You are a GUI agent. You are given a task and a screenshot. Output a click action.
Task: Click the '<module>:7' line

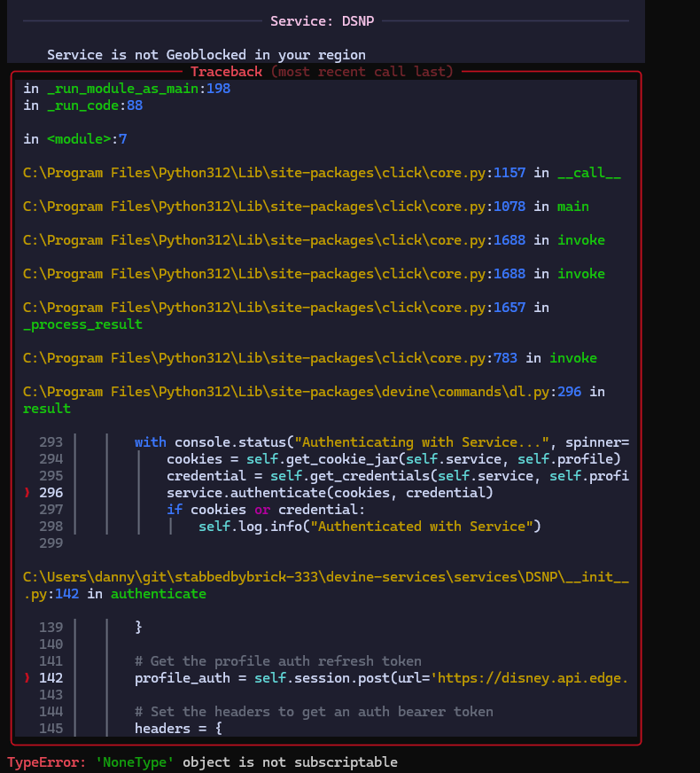pyautogui.click(x=75, y=139)
